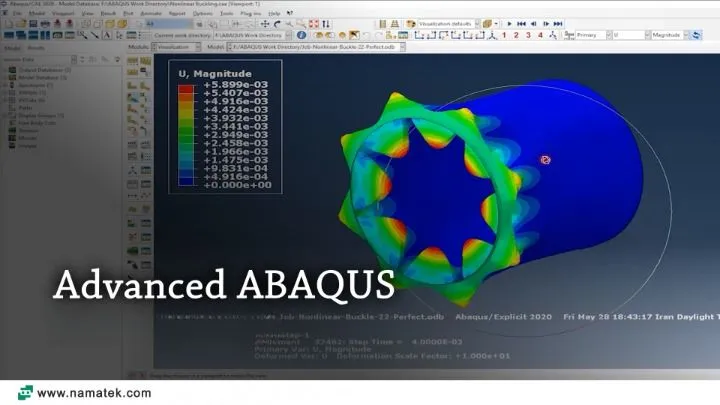Open the Animate menu
The image size is (720, 405).
pyautogui.click(x=151, y=13)
